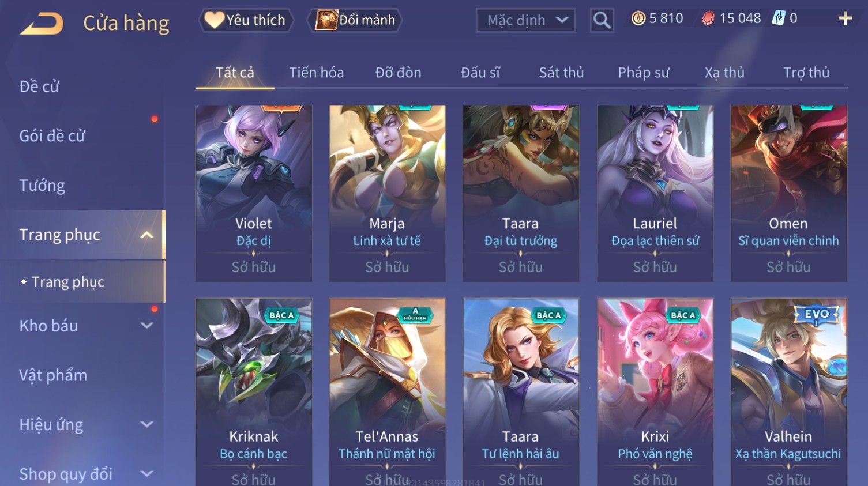Tap the chest icon on Đổi mảnh
The image size is (868, 486).
point(326,20)
